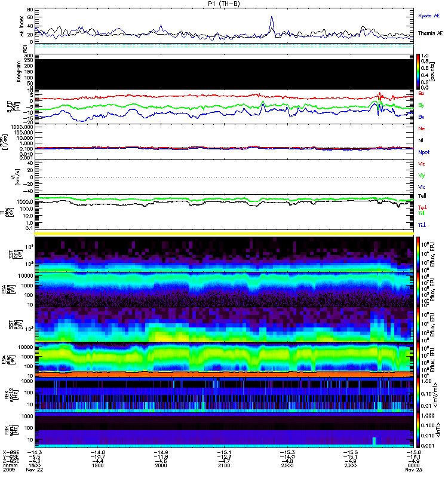The height and width of the screenshot is (478, 448).
Task: Click the Nov 23 date label
Action: click(x=413, y=470)
